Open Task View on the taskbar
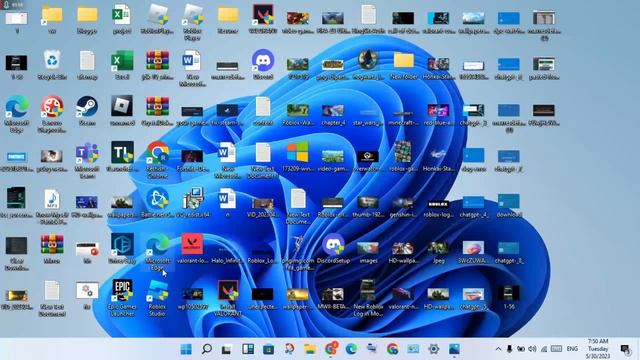This screenshot has width=640, height=360. point(227,349)
